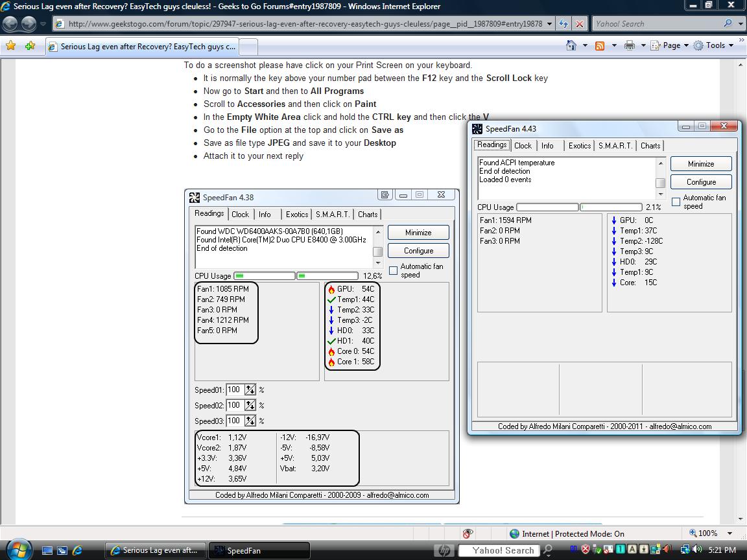Launch Internet Explorer from the quick launch
747x560 pixels.
(77, 550)
